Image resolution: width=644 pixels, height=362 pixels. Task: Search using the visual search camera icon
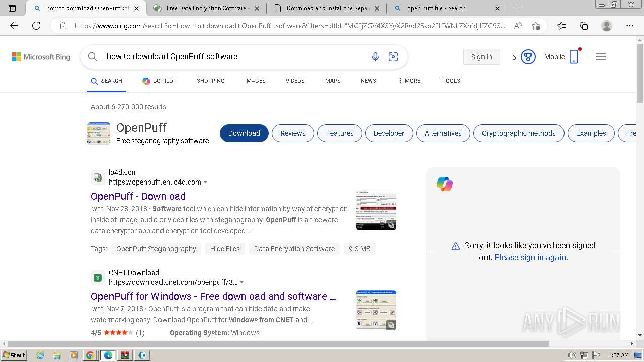393,57
